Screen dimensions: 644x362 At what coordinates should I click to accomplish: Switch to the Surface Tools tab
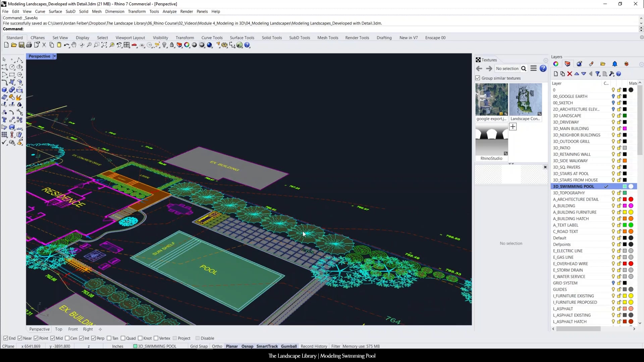(242, 38)
